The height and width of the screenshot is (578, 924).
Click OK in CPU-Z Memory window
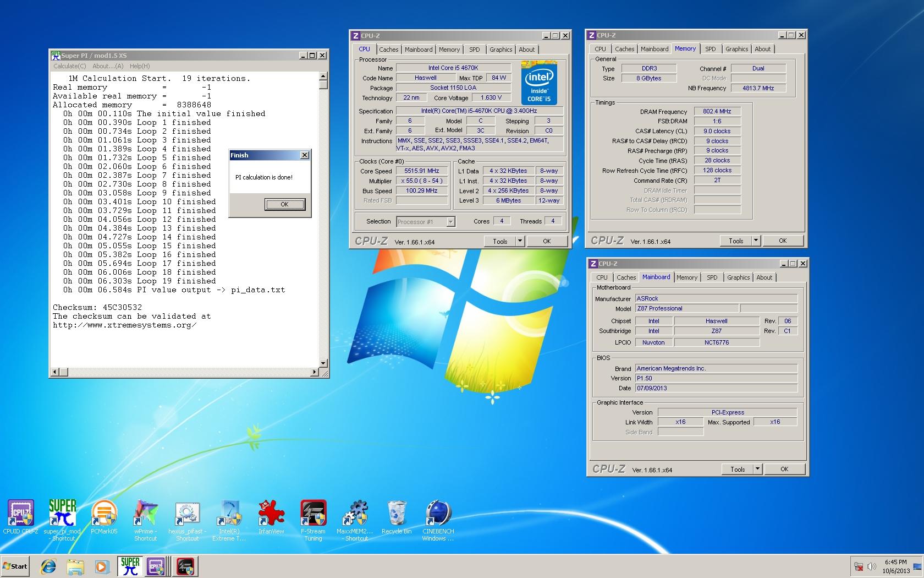pyautogui.click(x=783, y=241)
